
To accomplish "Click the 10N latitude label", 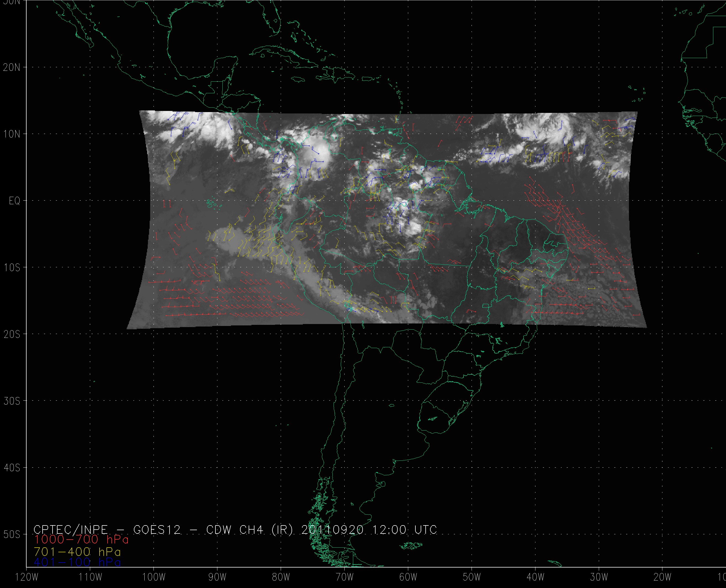I will [x=12, y=134].
